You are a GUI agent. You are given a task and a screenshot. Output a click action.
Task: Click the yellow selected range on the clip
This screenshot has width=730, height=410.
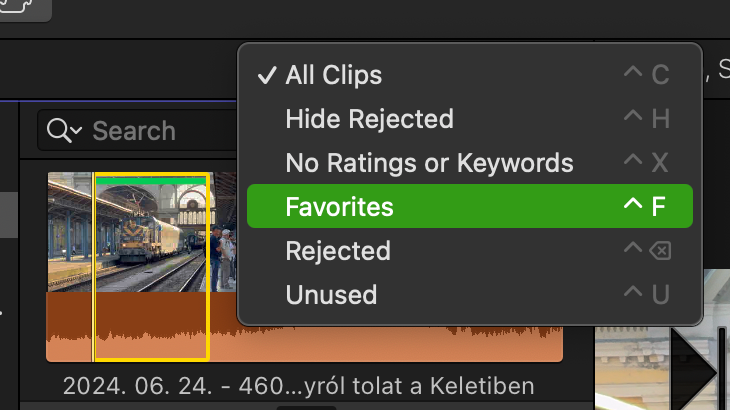point(152,267)
